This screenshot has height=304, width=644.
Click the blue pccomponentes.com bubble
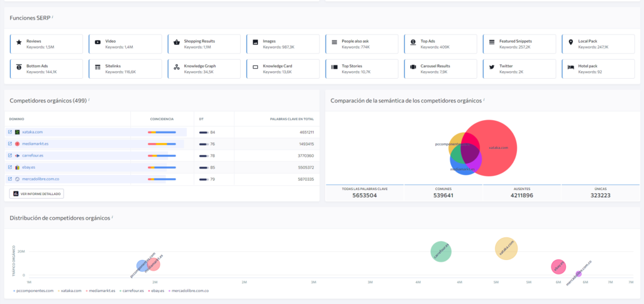pyautogui.click(x=142, y=266)
